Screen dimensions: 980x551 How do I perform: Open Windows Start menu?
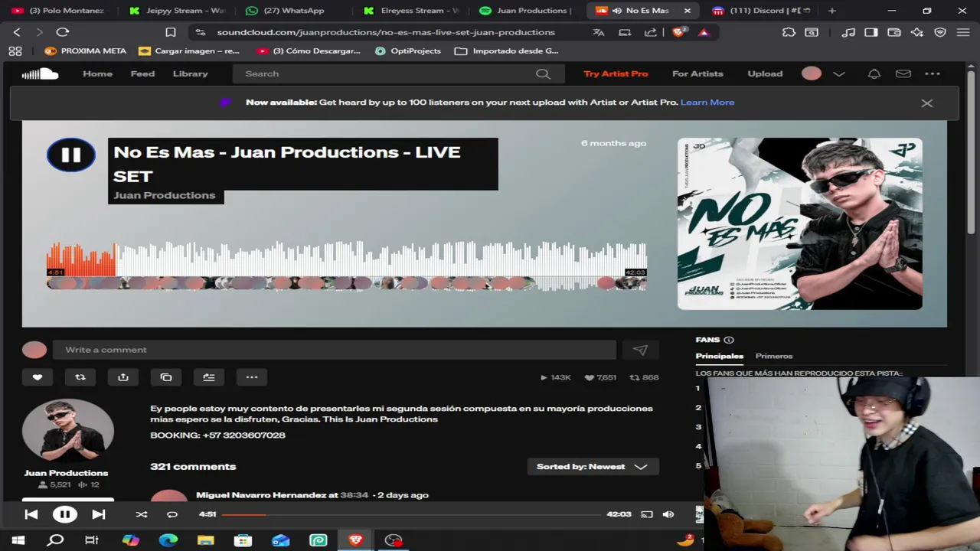18,540
